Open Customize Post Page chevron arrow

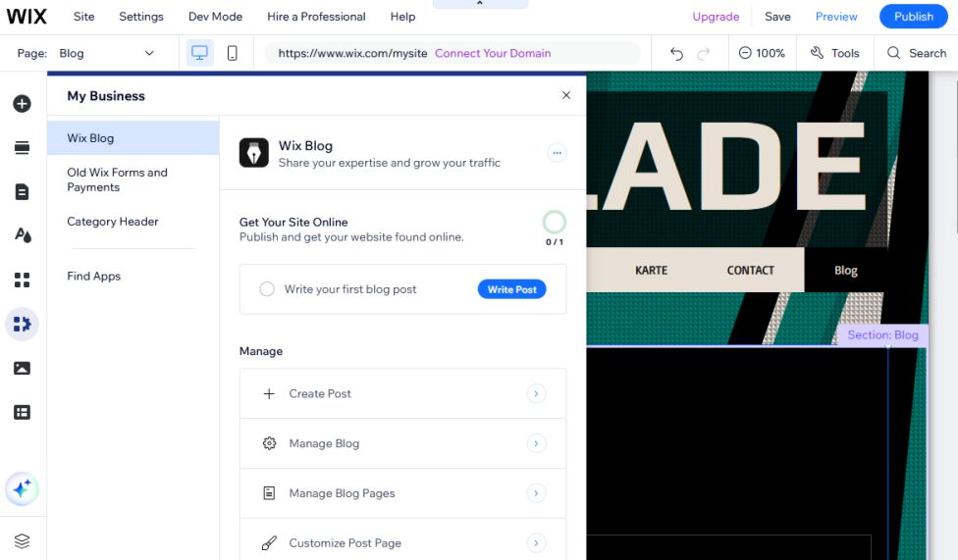point(536,543)
